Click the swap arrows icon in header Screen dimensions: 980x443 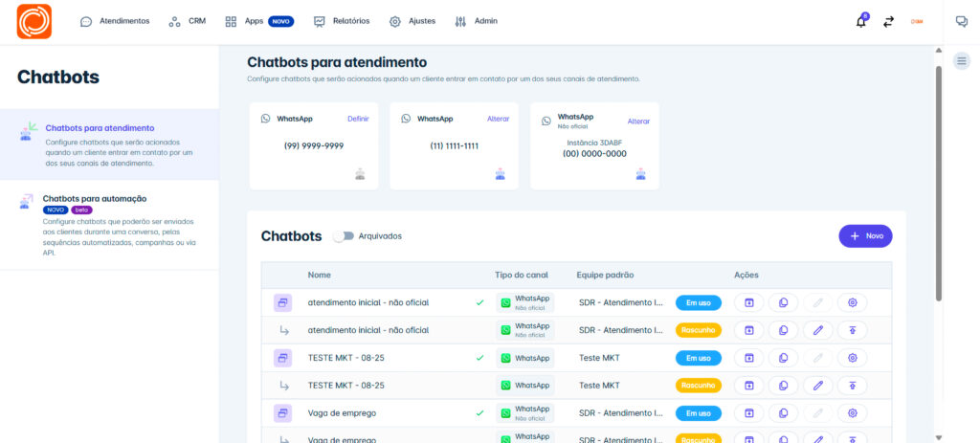point(888,21)
